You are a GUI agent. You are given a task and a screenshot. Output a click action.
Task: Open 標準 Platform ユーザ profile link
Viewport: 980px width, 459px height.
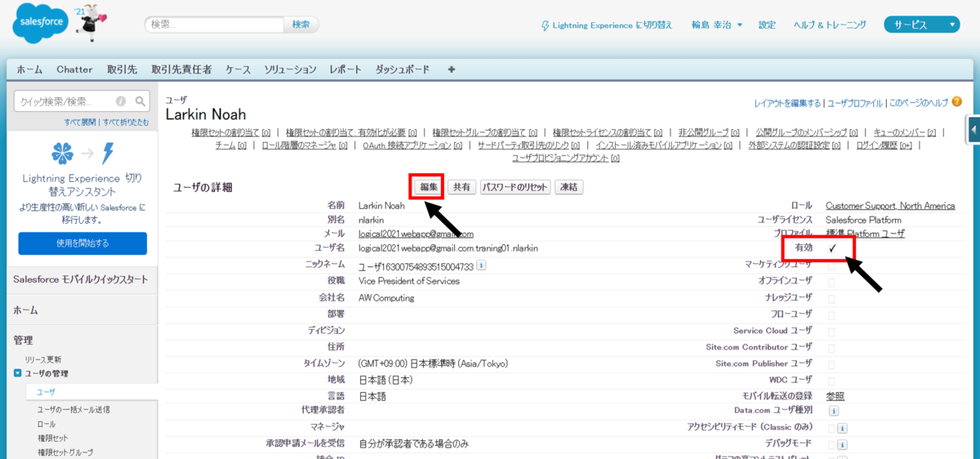(866, 234)
